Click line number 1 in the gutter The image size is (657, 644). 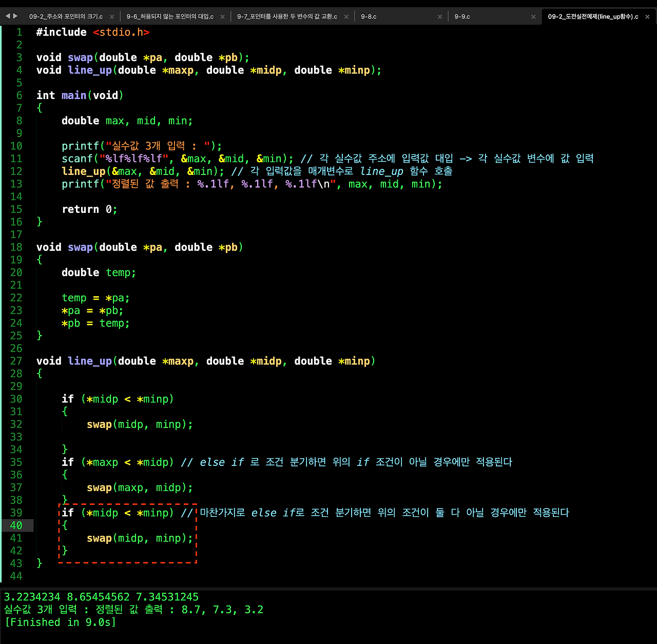tap(19, 32)
